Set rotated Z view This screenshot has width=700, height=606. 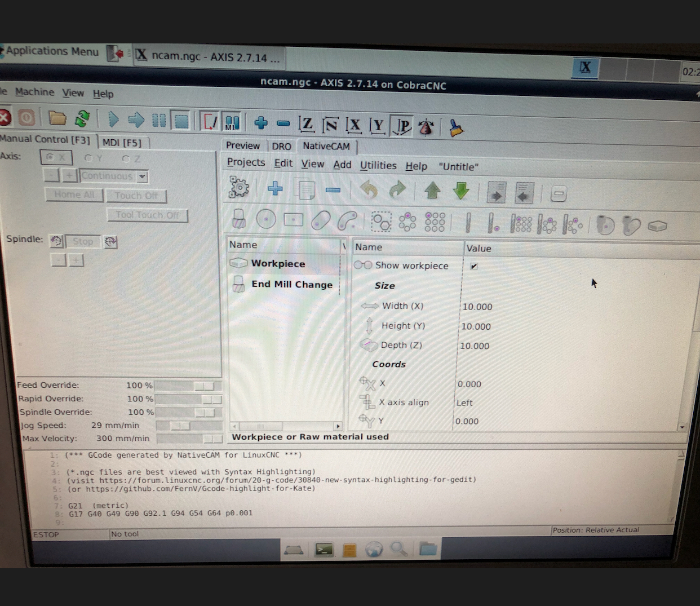pyautogui.click(x=330, y=125)
